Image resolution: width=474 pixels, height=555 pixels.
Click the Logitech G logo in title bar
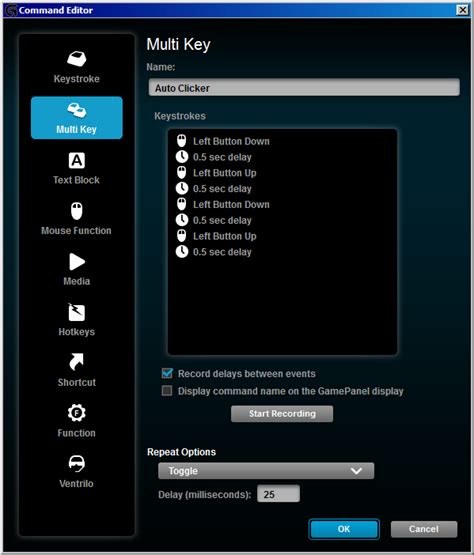(11, 10)
